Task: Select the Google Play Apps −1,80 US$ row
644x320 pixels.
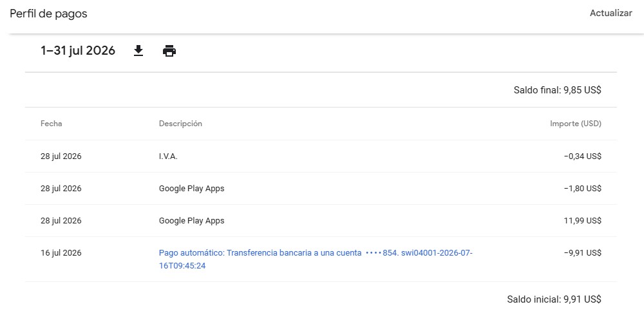Action: [321, 188]
